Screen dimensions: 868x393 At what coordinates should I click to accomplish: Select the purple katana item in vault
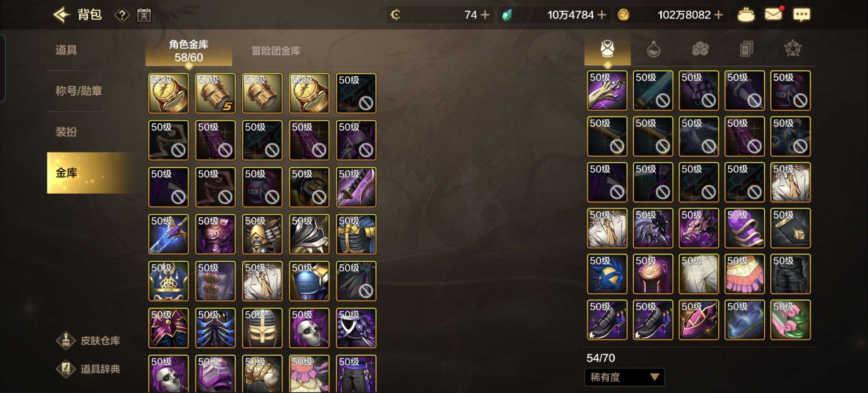tap(356, 187)
